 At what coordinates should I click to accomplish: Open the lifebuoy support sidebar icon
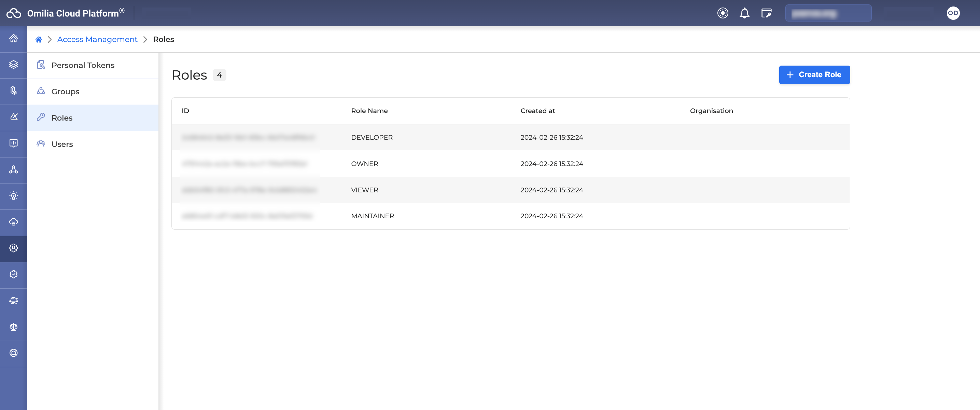pos(14,353)
